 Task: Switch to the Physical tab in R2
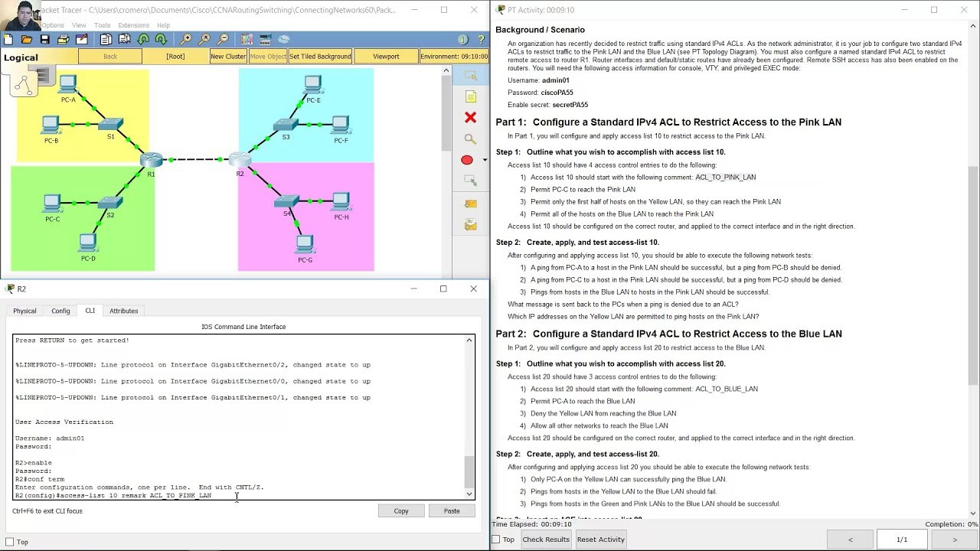point(24,311)
